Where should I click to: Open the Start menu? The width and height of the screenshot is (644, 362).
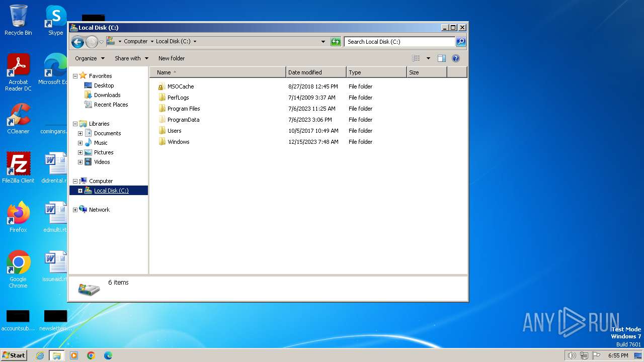click(14, 355)
